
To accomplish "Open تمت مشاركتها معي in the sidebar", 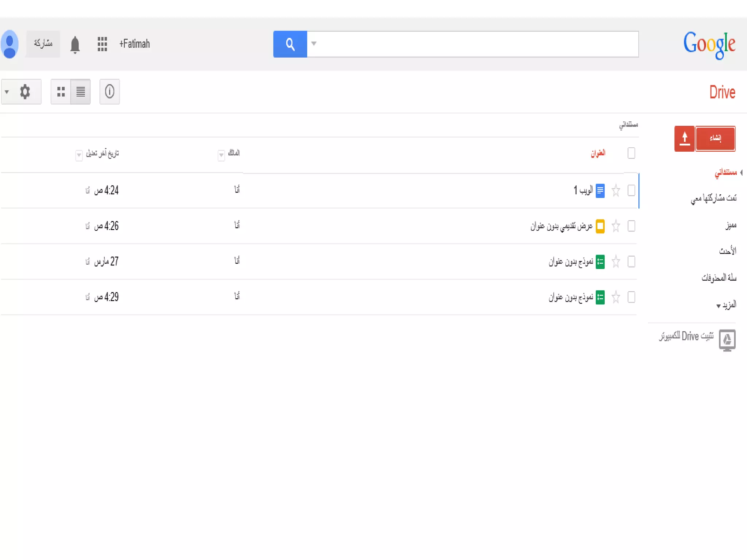I will 713,198.
